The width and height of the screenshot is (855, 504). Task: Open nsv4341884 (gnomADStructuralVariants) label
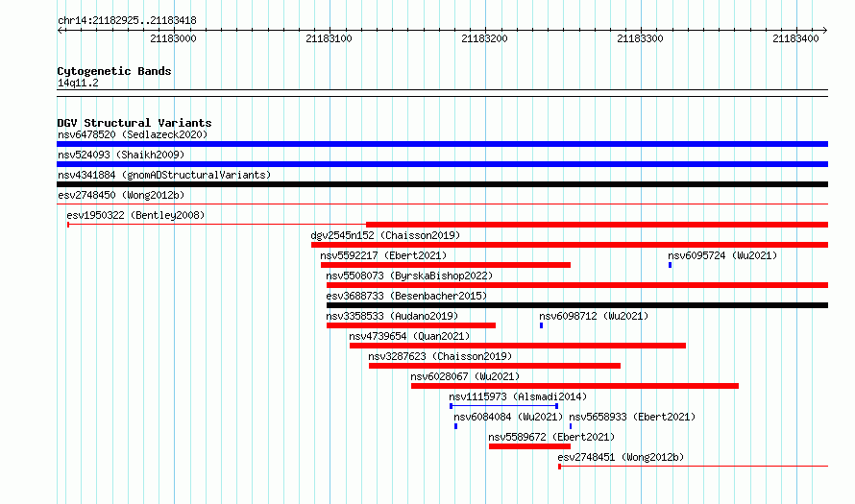pos(164,175)
